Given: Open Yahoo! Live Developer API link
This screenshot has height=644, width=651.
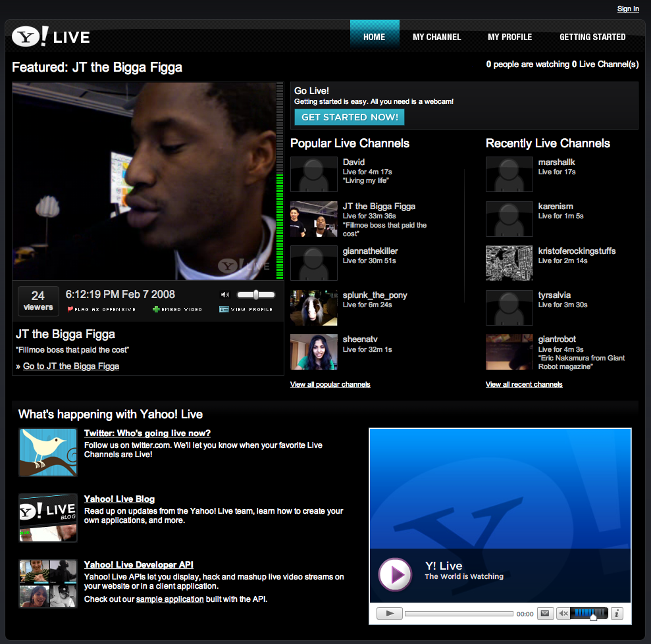Looking at the screenshot, I should click(139, 564).
